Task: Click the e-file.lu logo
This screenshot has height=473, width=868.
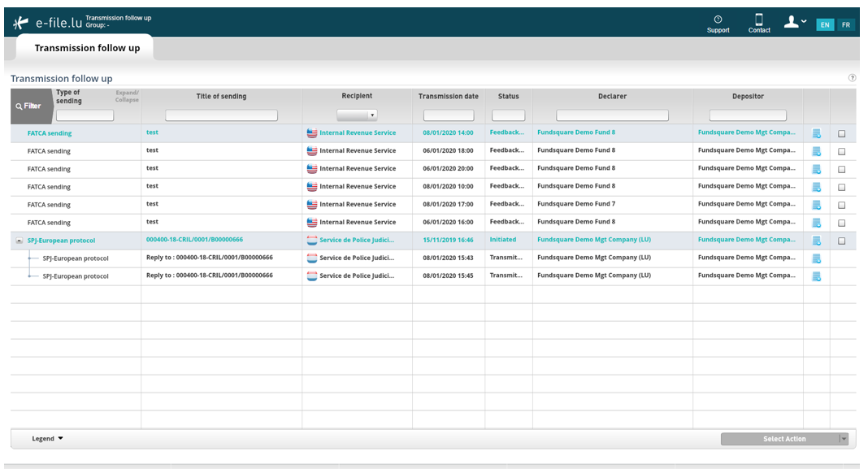Action: tap(48, 23)
